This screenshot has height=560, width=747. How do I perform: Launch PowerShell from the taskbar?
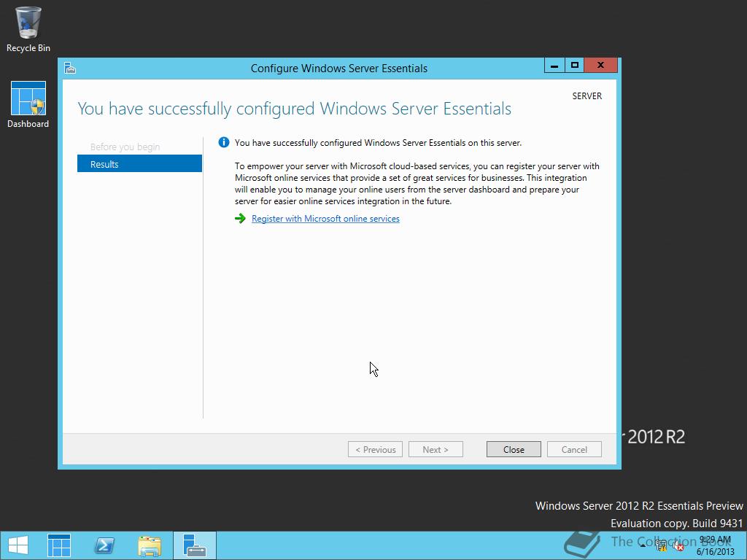104,545
